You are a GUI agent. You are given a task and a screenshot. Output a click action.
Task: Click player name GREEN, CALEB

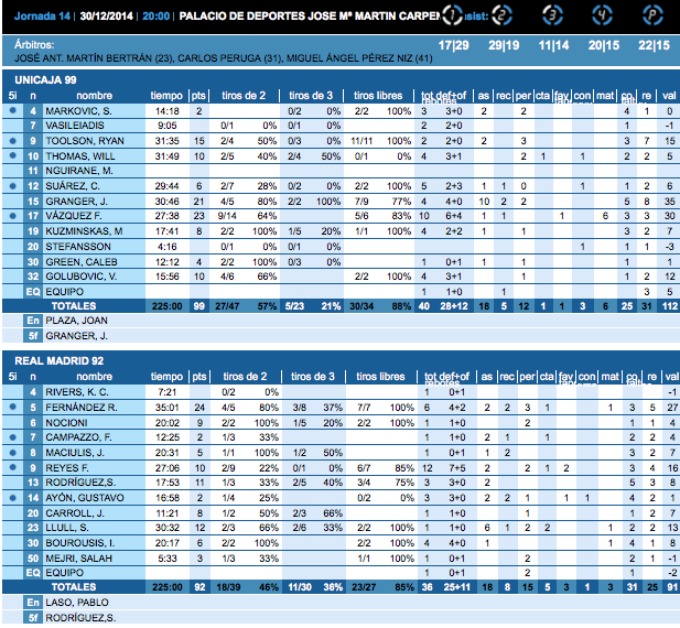click(x=82, y=262)
